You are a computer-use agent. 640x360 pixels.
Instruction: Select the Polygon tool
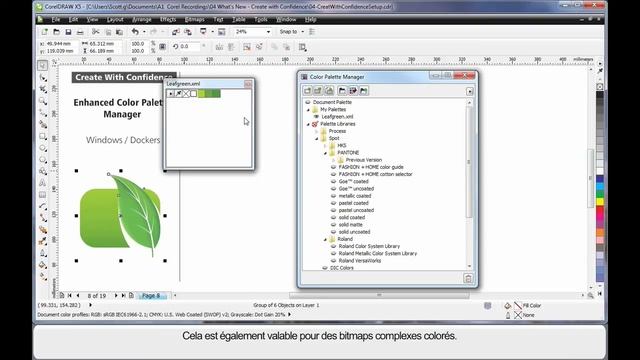(42, 160)
